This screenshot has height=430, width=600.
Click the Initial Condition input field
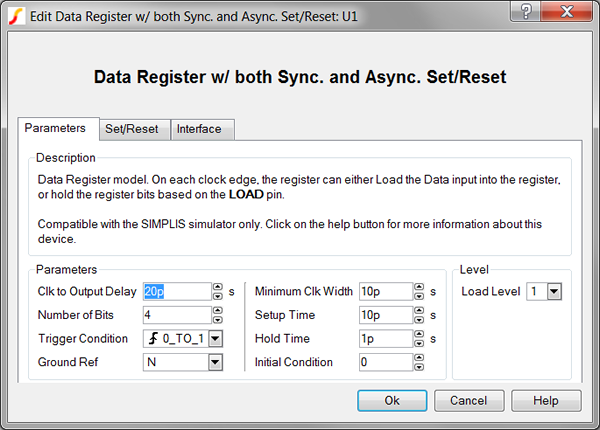point(383,362)
